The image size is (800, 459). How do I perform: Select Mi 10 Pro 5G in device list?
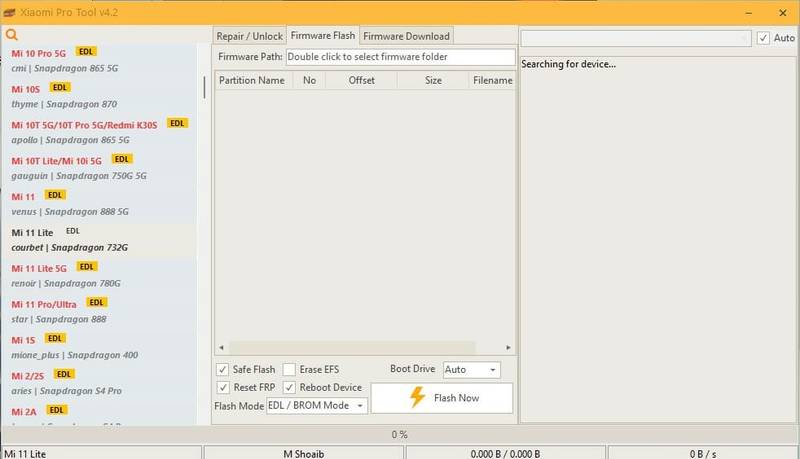[99, 60]
